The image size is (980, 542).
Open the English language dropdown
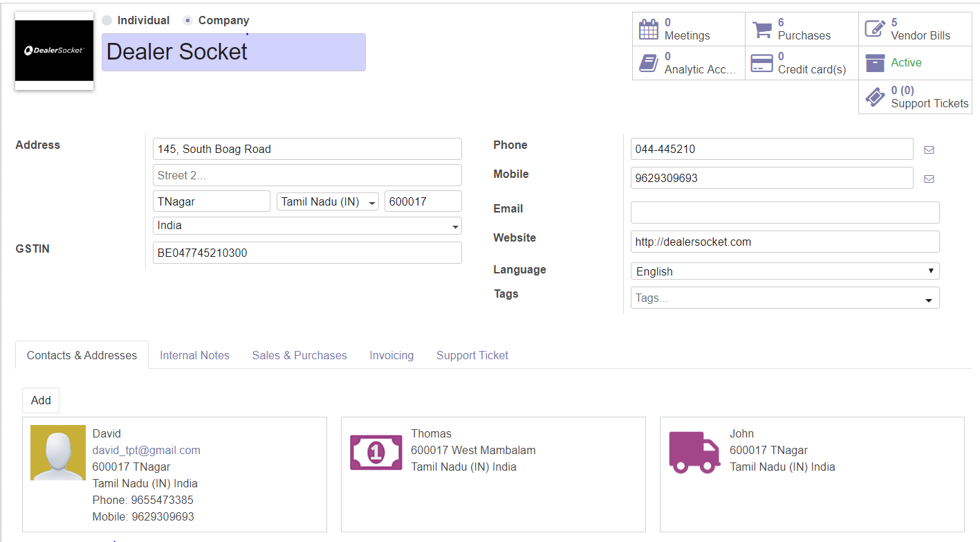click(785, 271)
